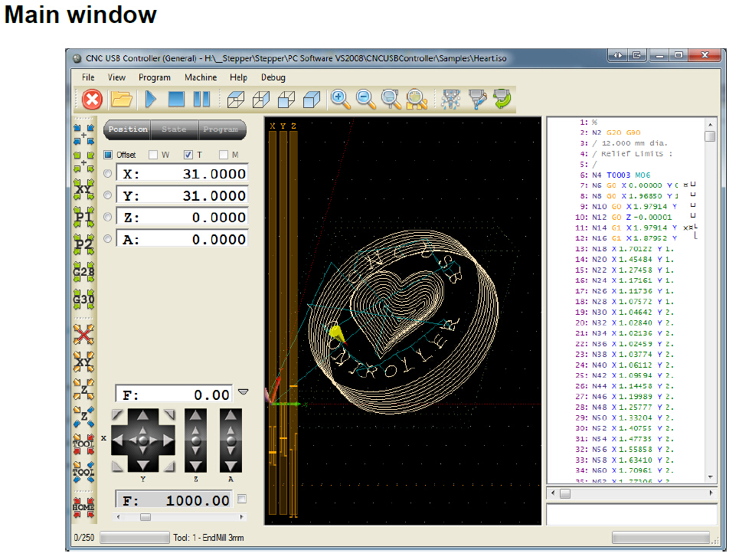The image size is (739, 560).
Task: Click the Z axis jog up arrow
Action: tap(195, 416)
